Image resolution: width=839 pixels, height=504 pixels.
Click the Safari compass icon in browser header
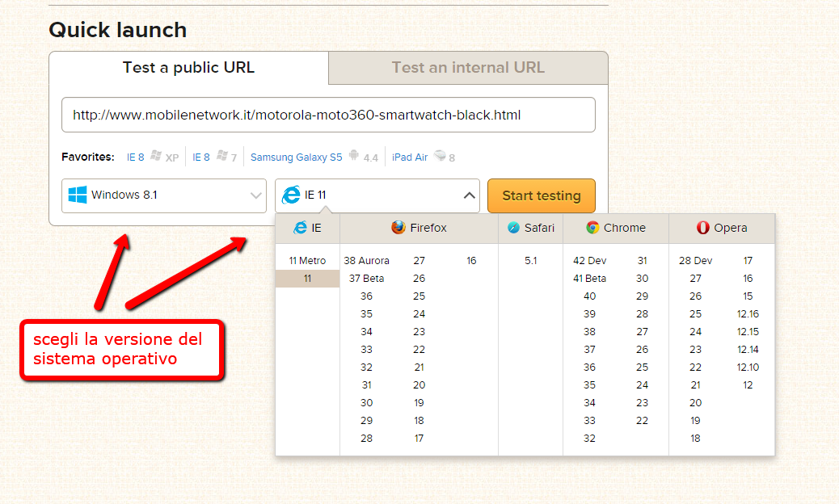(513, 228)
